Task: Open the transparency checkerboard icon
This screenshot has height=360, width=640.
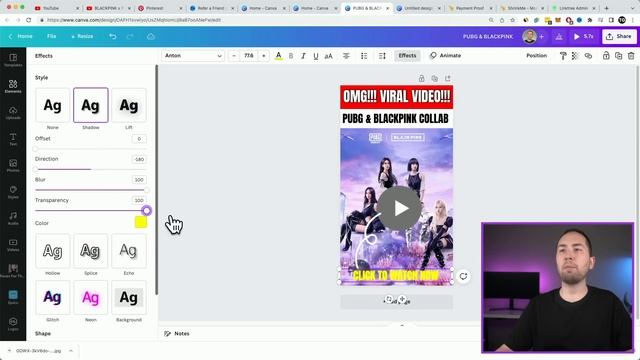Action: [x=575, y=56]
